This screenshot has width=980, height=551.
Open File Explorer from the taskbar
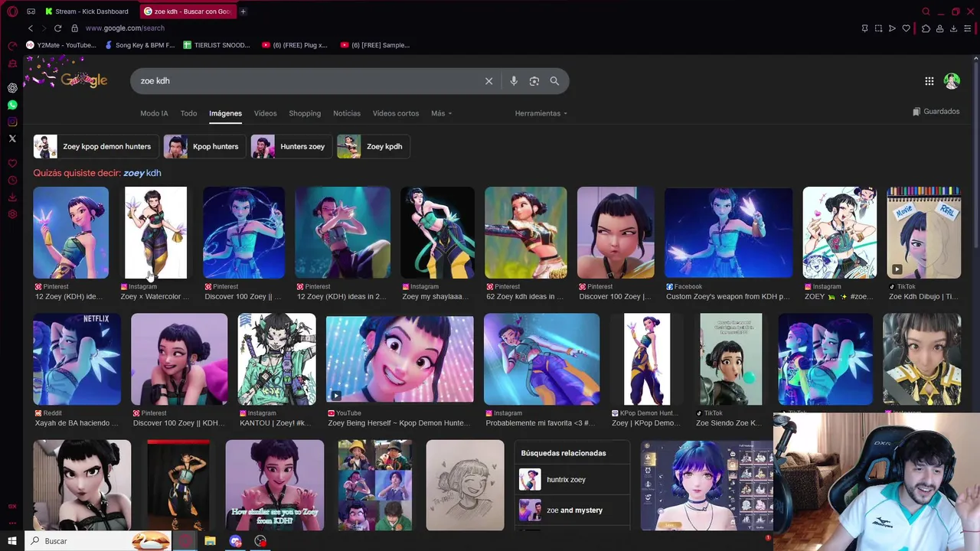tap(210, 541)
